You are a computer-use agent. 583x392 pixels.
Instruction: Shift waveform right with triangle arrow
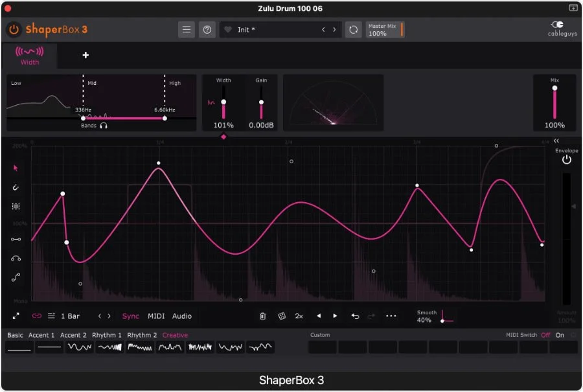(x=335, y=316)
